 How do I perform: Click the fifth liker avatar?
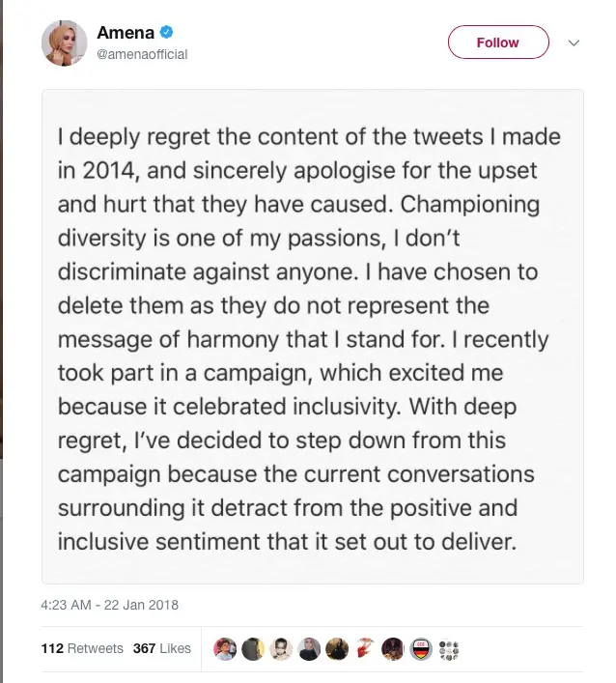[x=336, y=648]
